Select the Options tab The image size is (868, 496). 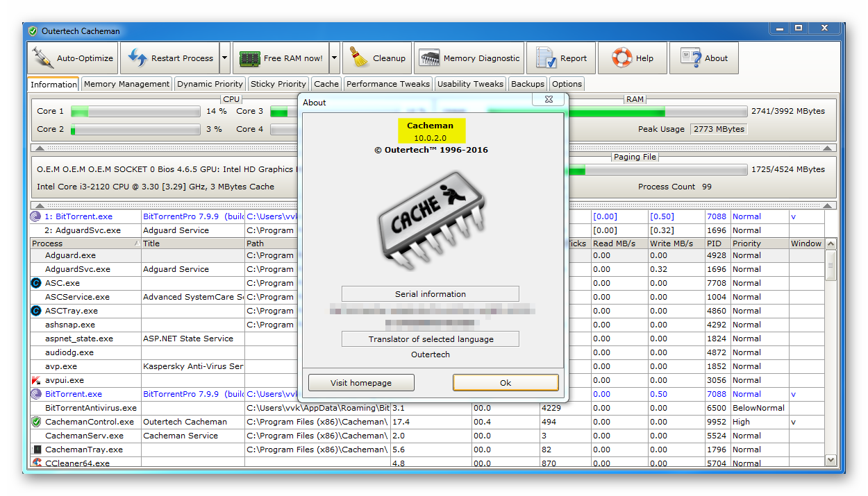[x=567, y=84]
